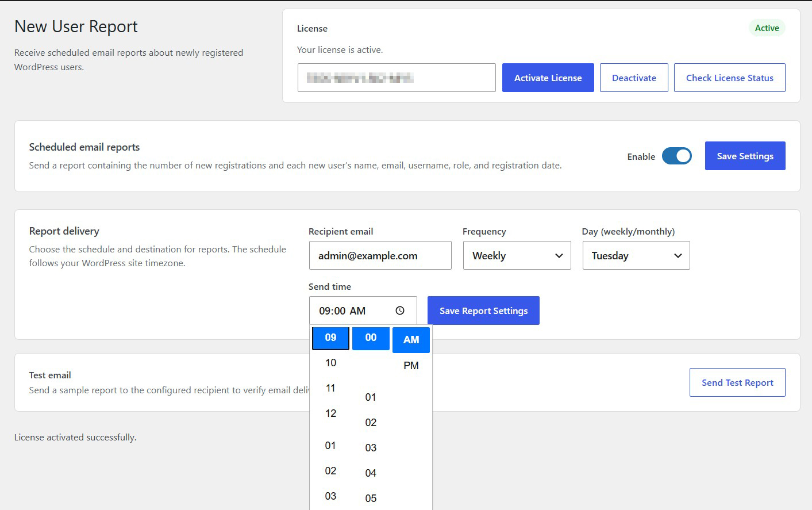Click Check License Status button

pyautogui.click(x=729, y=78)
